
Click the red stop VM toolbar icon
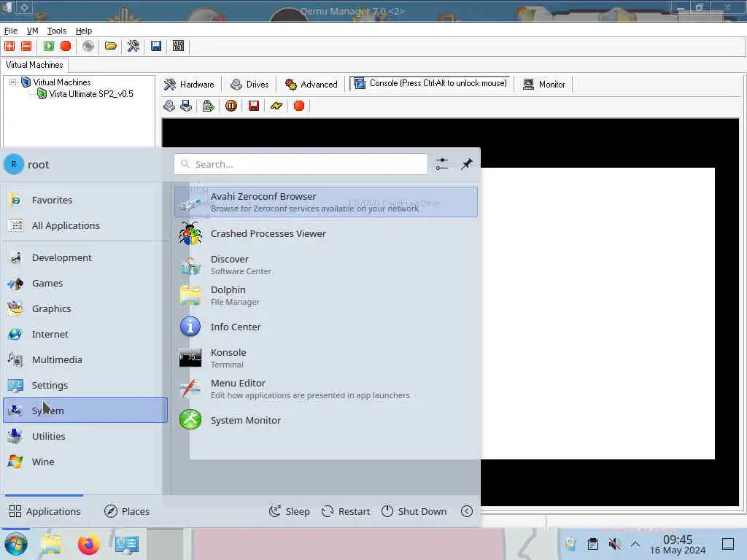coord(66,46)
